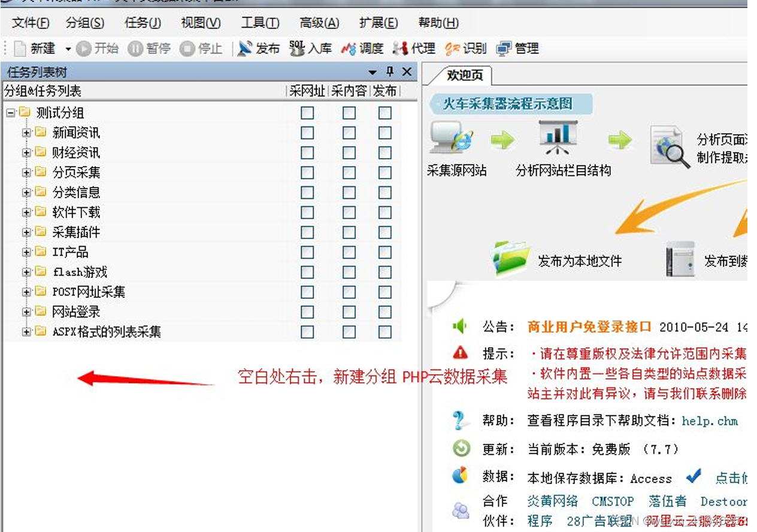Open the 商业用户免登录接口 announcement link

tap(589, 327)
